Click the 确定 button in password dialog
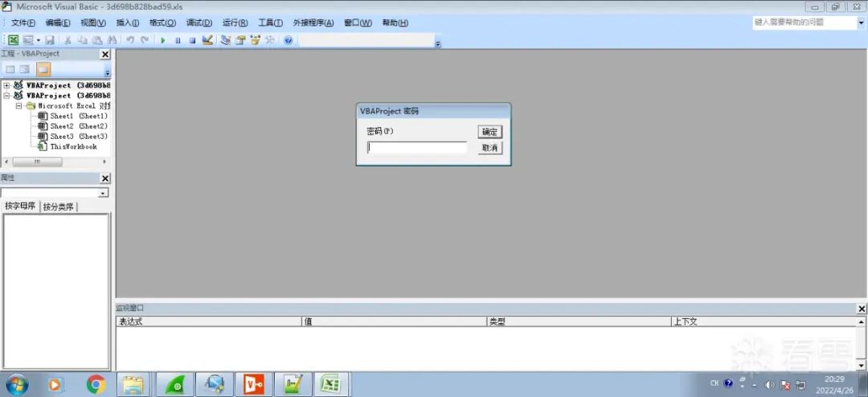 (490, 132)
